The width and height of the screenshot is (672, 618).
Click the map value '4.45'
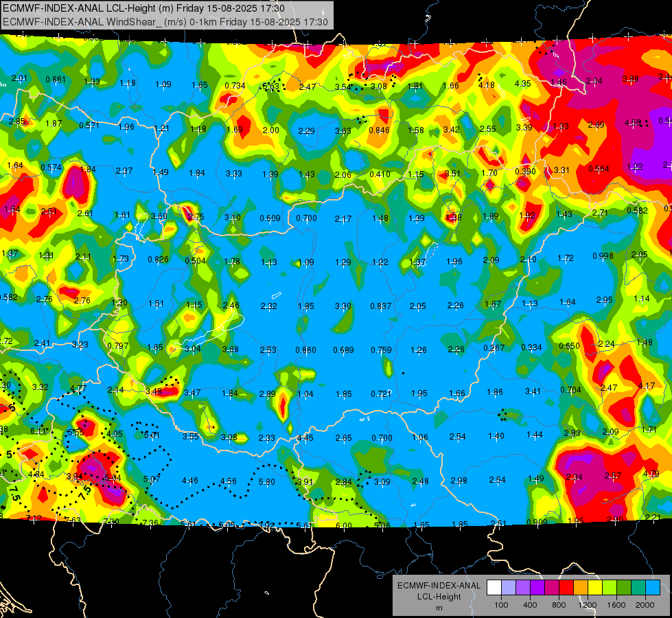click(x=305, y=438)
